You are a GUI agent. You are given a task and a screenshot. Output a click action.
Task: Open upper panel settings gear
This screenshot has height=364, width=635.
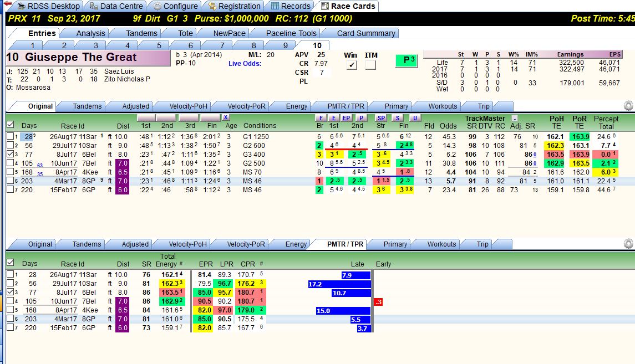click(628, 106)
